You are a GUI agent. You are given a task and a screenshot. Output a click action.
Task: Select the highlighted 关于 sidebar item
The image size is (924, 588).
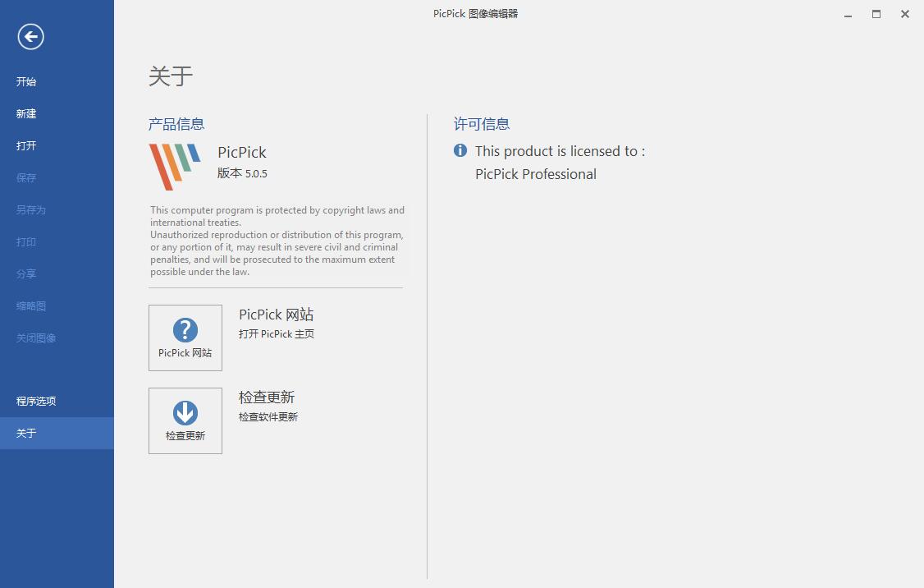(57, 433)
